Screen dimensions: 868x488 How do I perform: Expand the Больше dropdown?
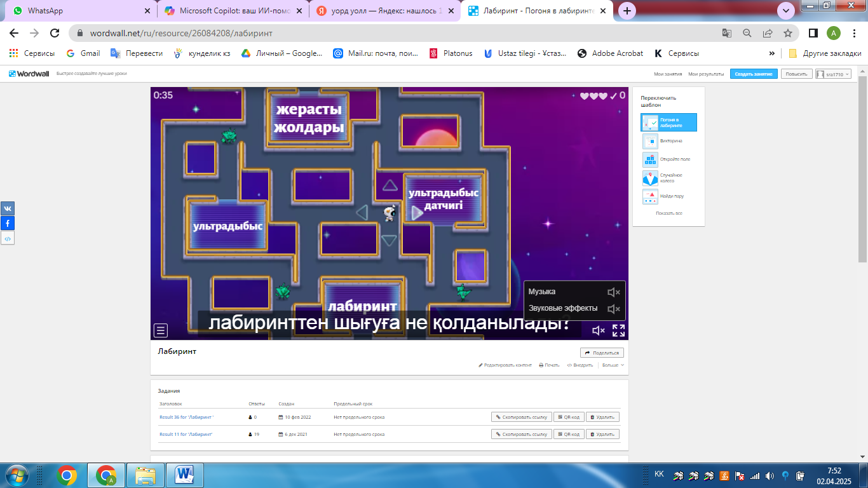(x=613, y=365)
